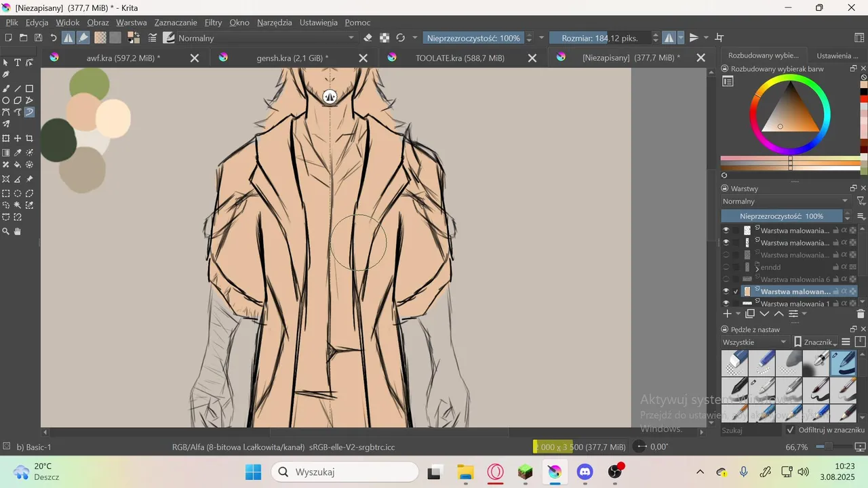The image size is (868, 488).
Task: Open the Zaznaczanie menu
Action: tap(176, 22)
